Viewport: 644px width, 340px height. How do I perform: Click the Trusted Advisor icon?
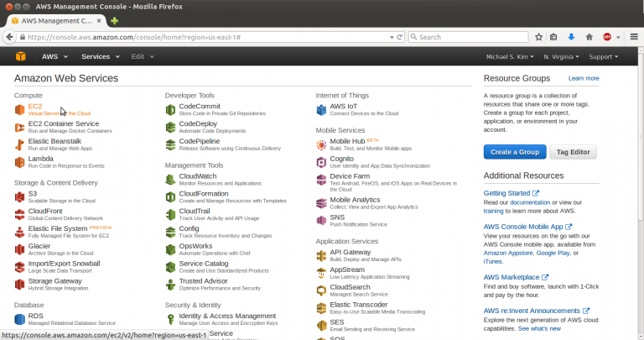pos(170,285)
